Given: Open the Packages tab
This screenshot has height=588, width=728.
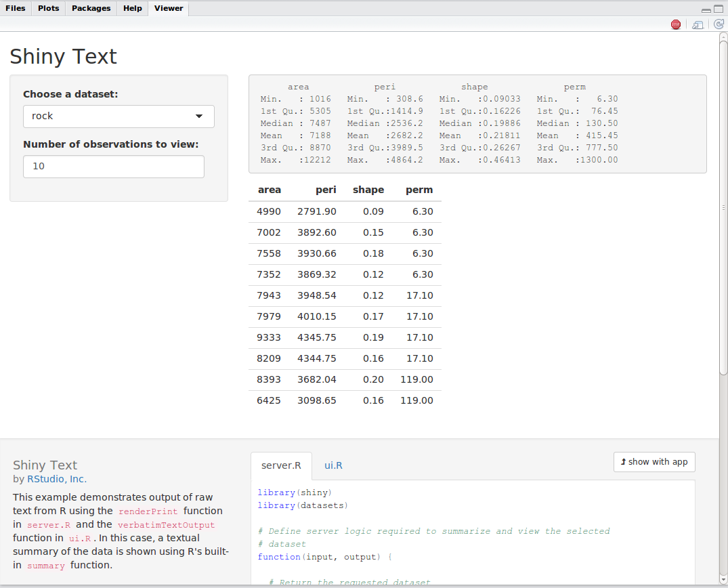Looking at the screenshot, I should 91,8.
